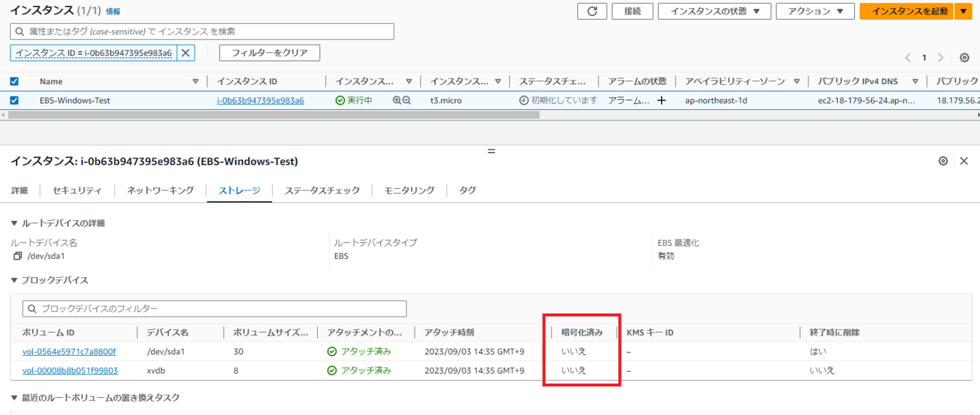Click the ap-northeast-1d zone cell

tap(716, 100)
